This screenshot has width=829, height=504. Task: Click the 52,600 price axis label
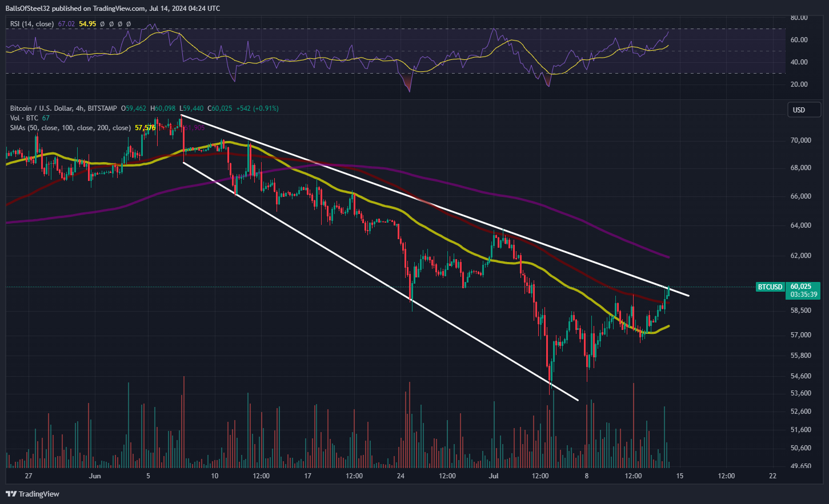(x=800, y=412)
